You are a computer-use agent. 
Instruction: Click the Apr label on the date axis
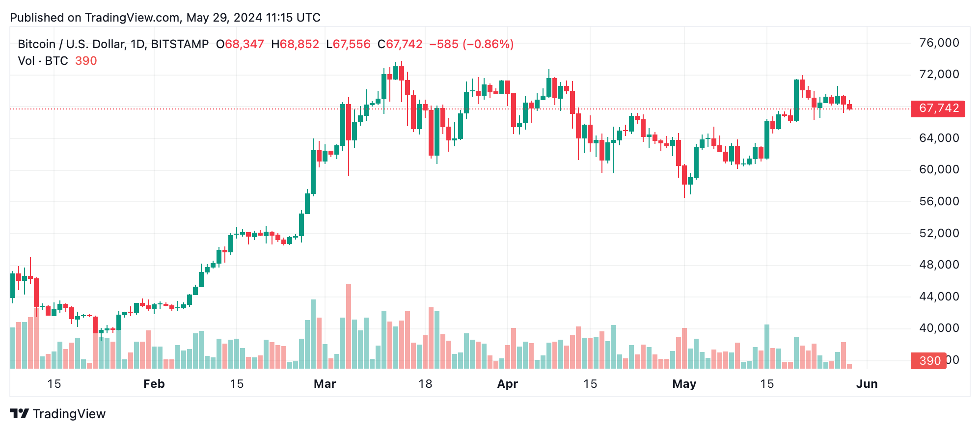507,384
